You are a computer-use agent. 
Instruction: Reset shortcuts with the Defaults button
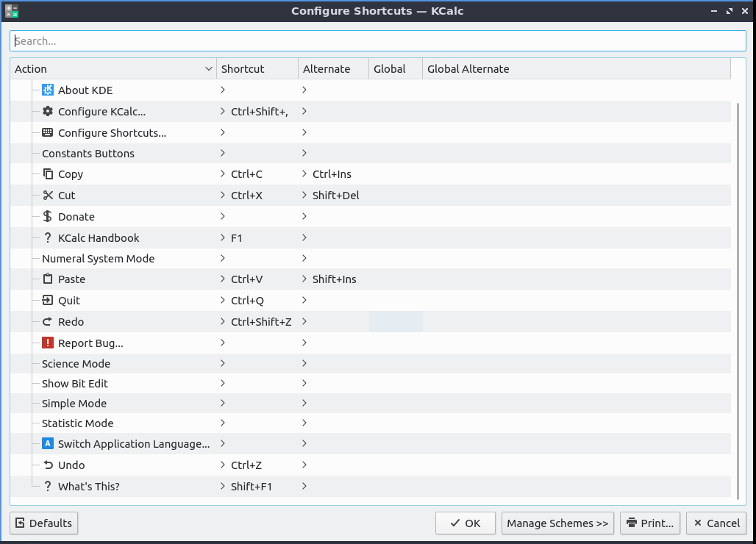(x=43, y=523)
